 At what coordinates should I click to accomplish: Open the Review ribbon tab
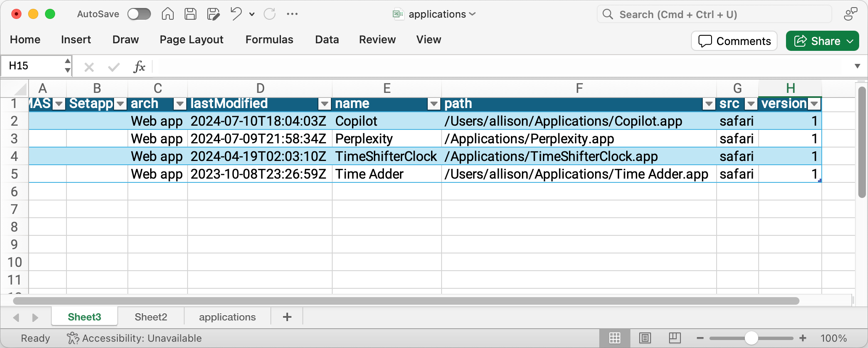click(377, 40)
